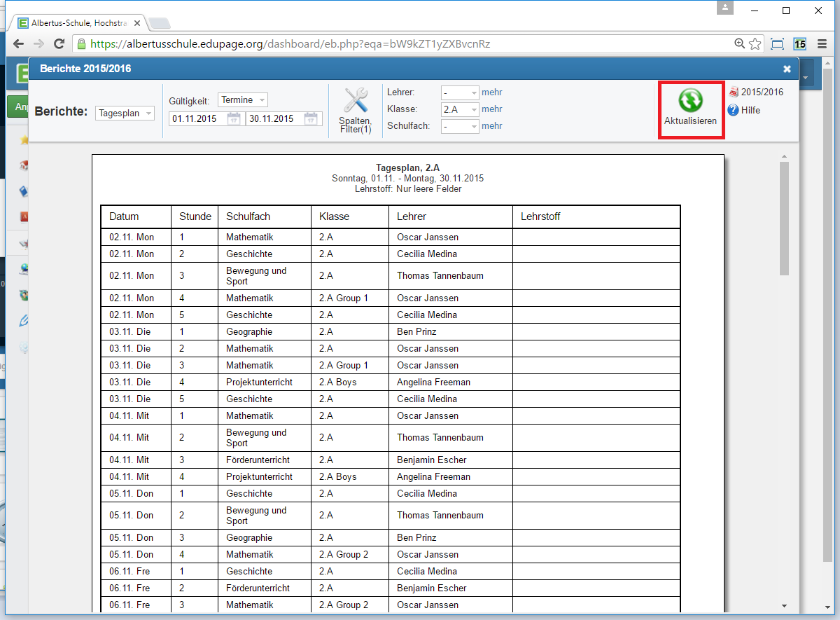The image size is (840, 620).
Task: Click the report heading "Tagesplan, 2.A"
Action: coord(407,168)
